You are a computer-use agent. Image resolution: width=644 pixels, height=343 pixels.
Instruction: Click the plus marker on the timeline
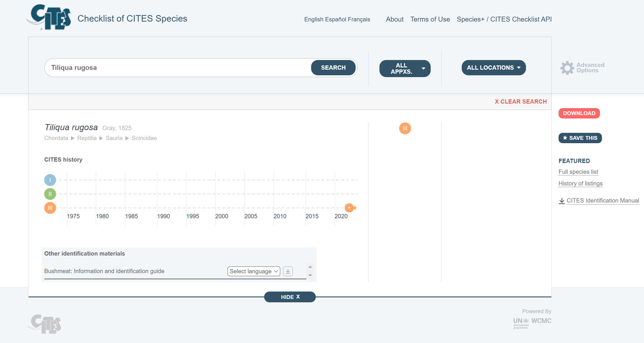pos(349,208)
